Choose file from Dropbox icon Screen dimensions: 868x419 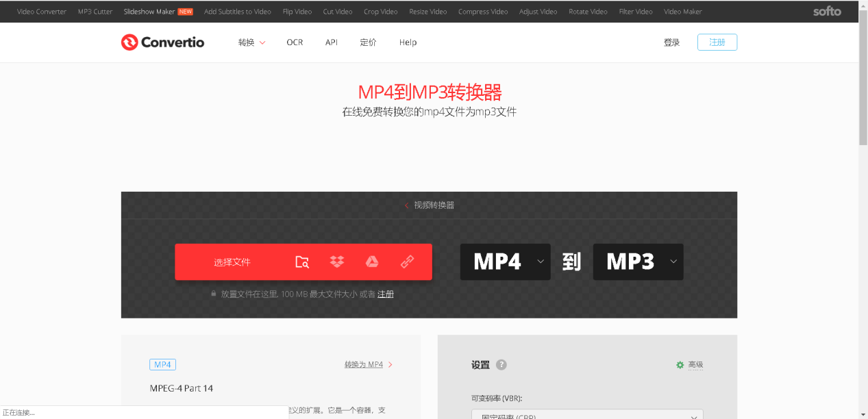[x=337, y=262]
